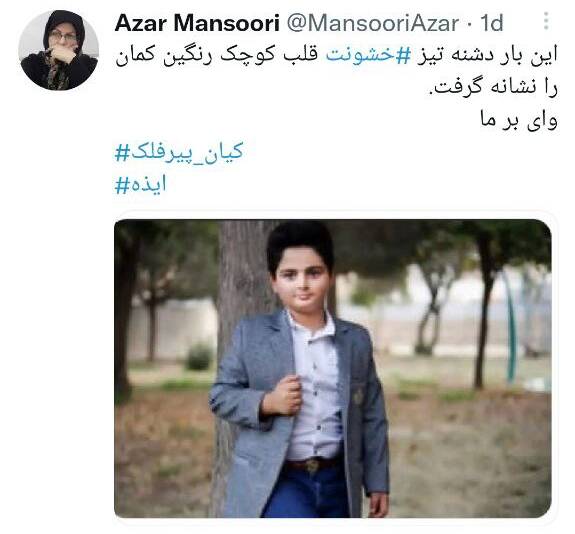Open the #ایذه hashtag
Image resolution: width=575 pixels, height=534 pixels.
(x=140, y=184)
